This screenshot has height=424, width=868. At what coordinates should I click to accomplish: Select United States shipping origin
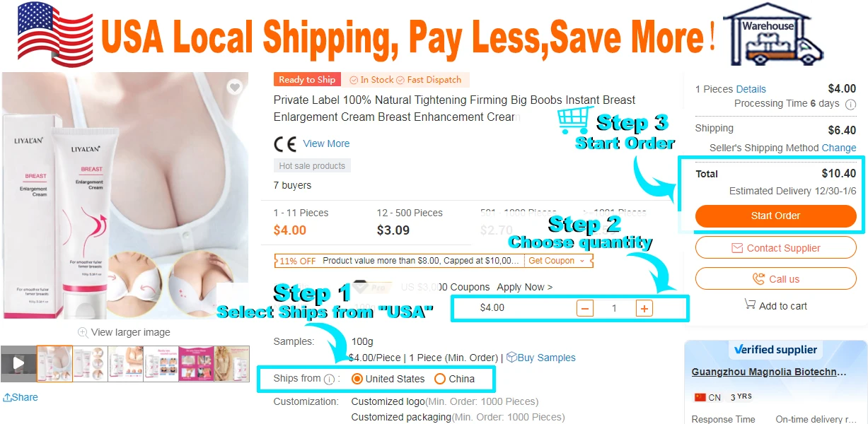pyautogui.click(x=358, y=379)
